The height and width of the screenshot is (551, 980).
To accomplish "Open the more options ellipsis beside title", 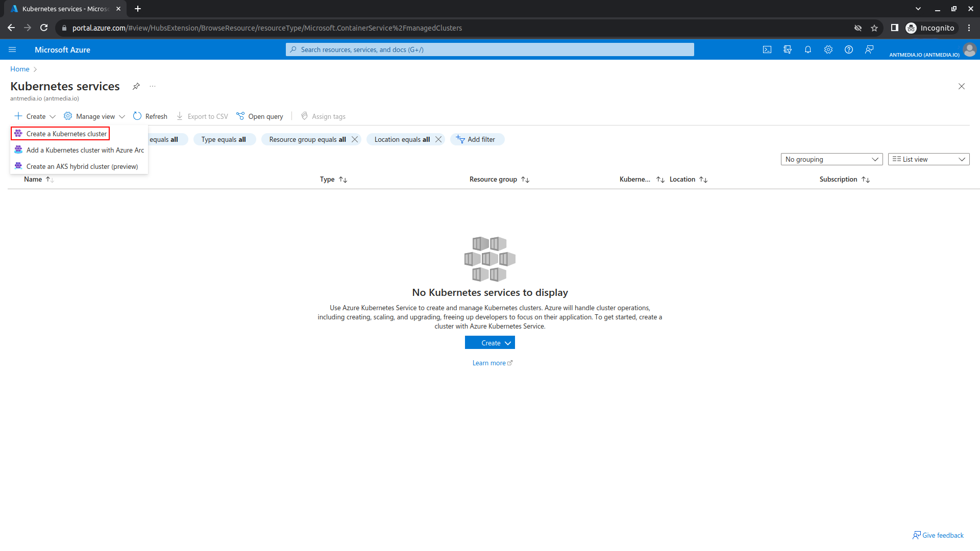I will (152, 86).
